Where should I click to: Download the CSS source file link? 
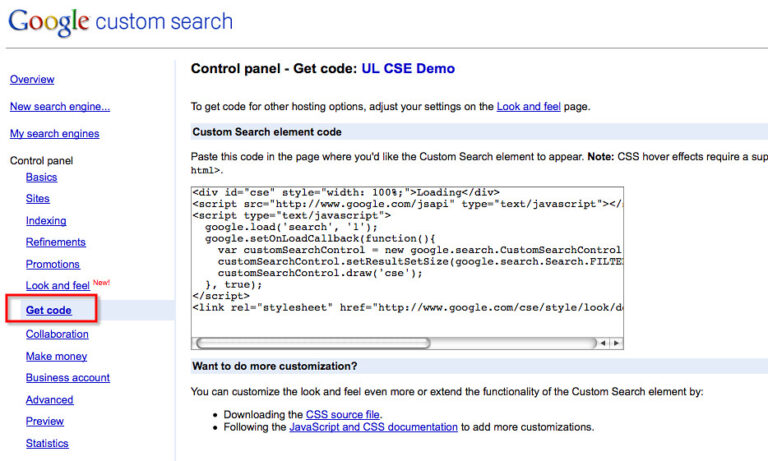[343, 414]
